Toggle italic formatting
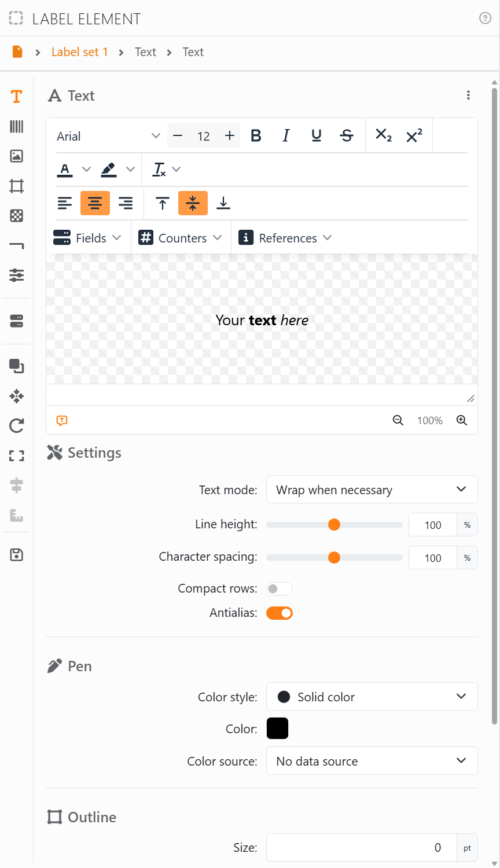Image resolution: width=500 pixels, height=868 pixels. click(286, 135)
